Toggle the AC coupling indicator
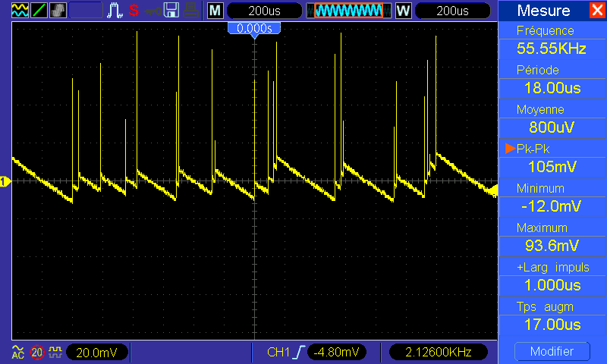The image size is (607, 364). 18,352
